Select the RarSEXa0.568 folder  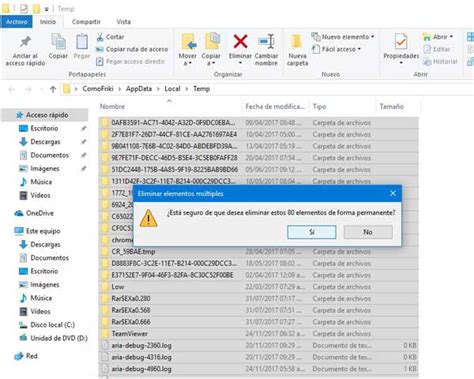259,310
